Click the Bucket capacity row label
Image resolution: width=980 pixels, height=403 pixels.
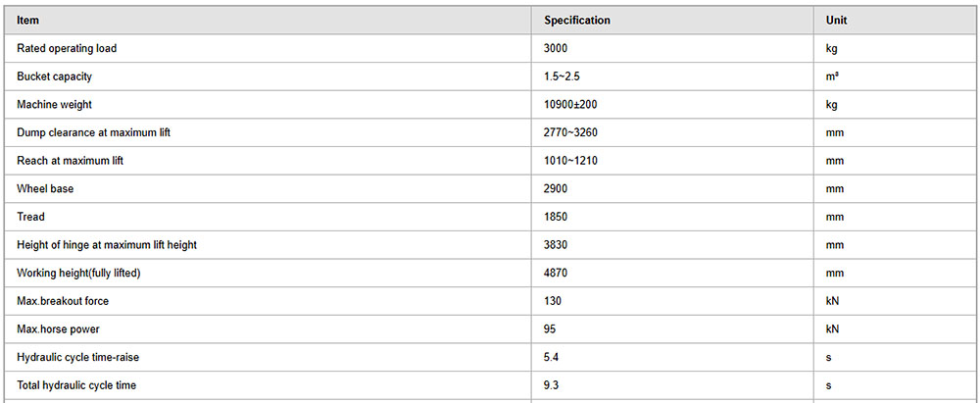click(x=54, y=76)
